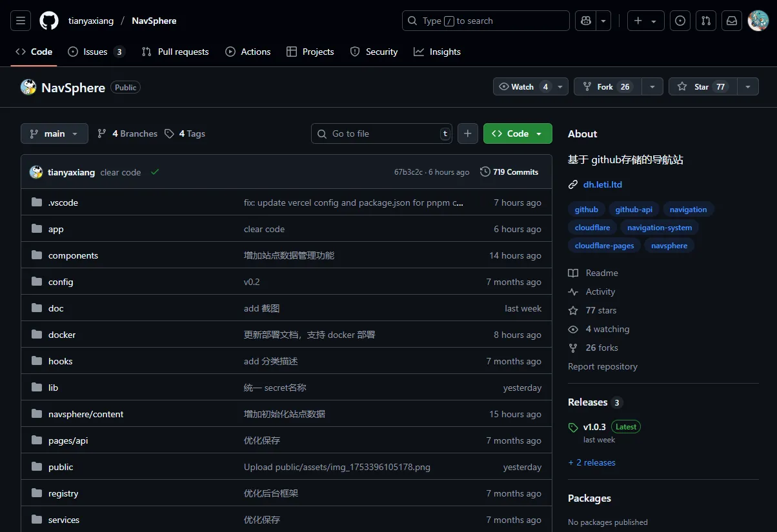
Task: Fork the repository with the Fork button
Action: 607,87
